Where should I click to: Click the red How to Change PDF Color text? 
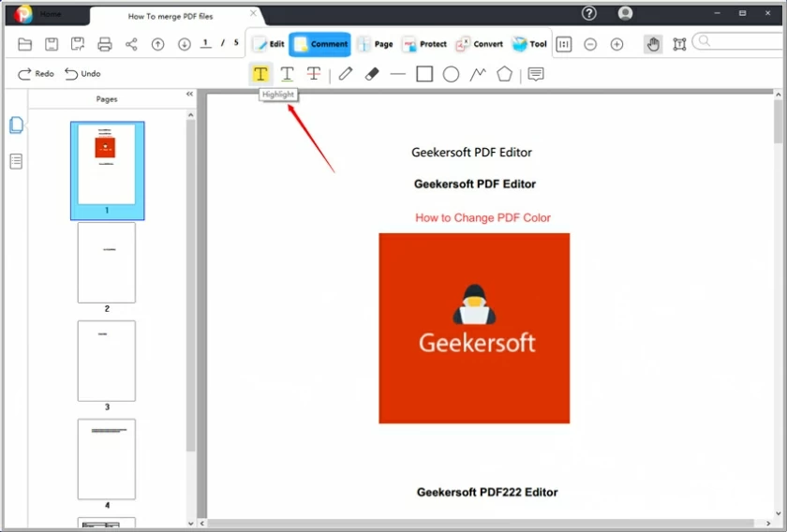pos(483,218)
